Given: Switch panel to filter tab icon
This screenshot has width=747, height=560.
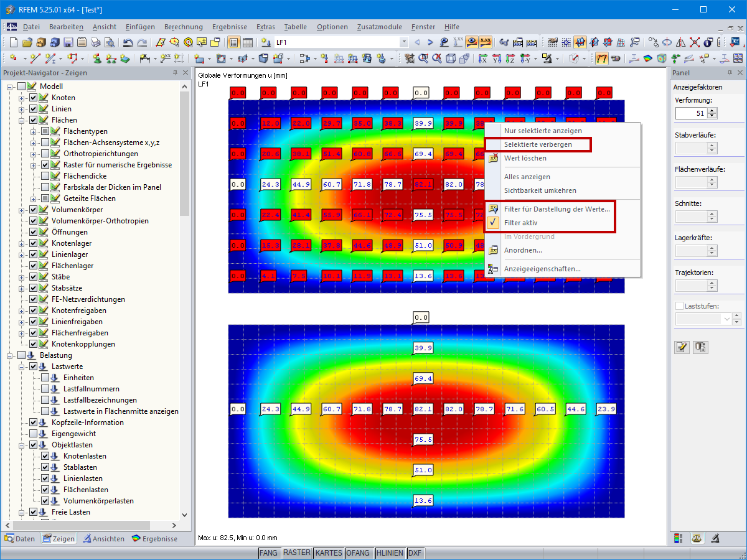Looking at the screenshot, I should [x=716, y=538].
